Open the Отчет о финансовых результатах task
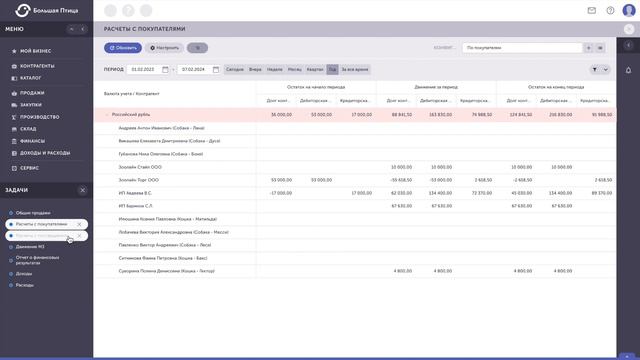Screen dimensions: 640x360 pos(37,260)
